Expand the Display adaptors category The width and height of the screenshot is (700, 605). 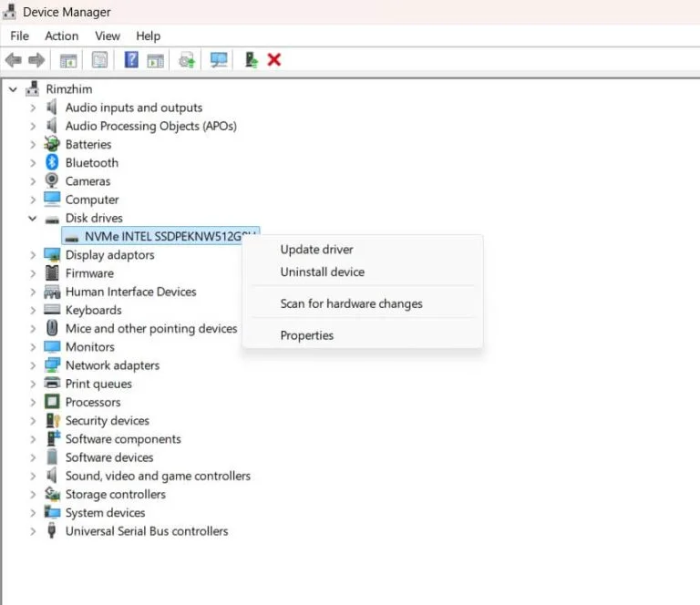point(33,255)
